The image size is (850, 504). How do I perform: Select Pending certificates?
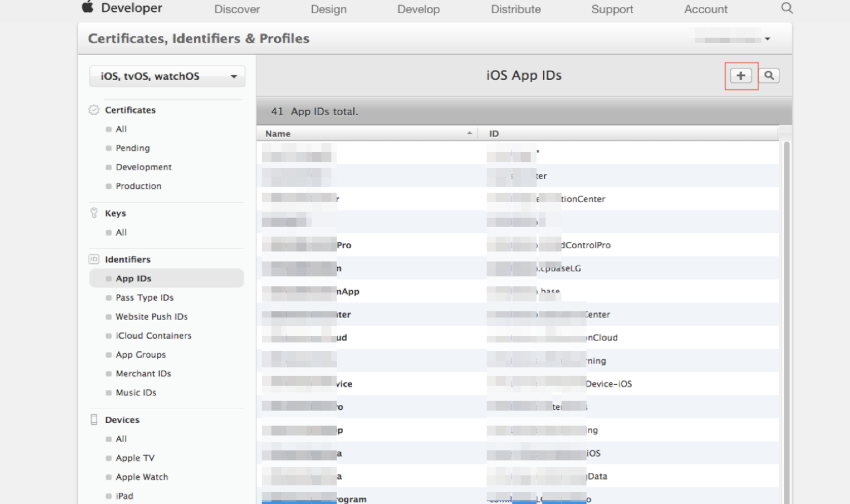tap(132, 148)
